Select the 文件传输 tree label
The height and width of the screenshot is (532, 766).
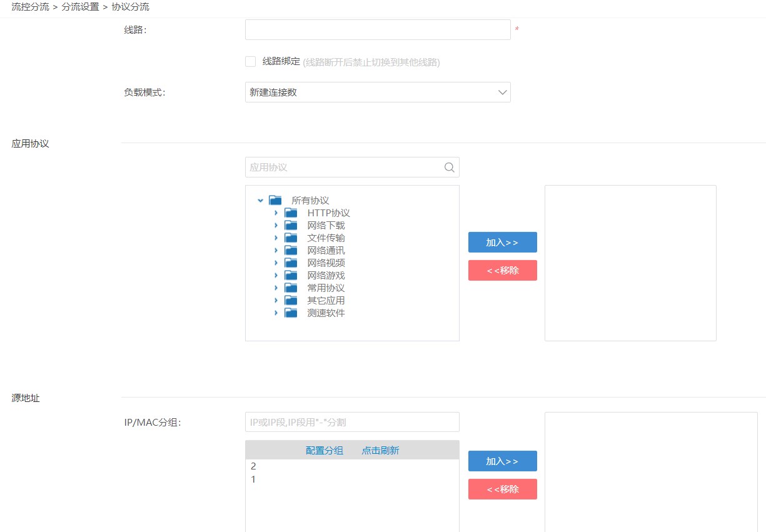(x=326, y=238)
